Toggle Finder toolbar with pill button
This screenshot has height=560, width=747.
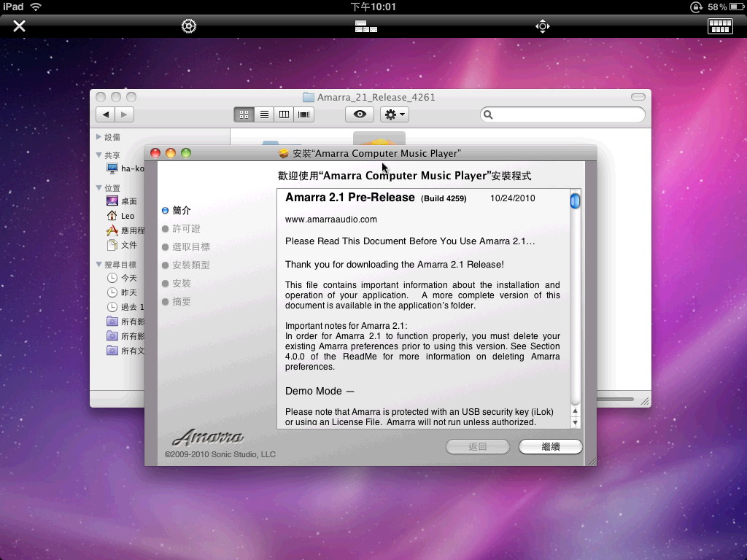click(638, 97)
